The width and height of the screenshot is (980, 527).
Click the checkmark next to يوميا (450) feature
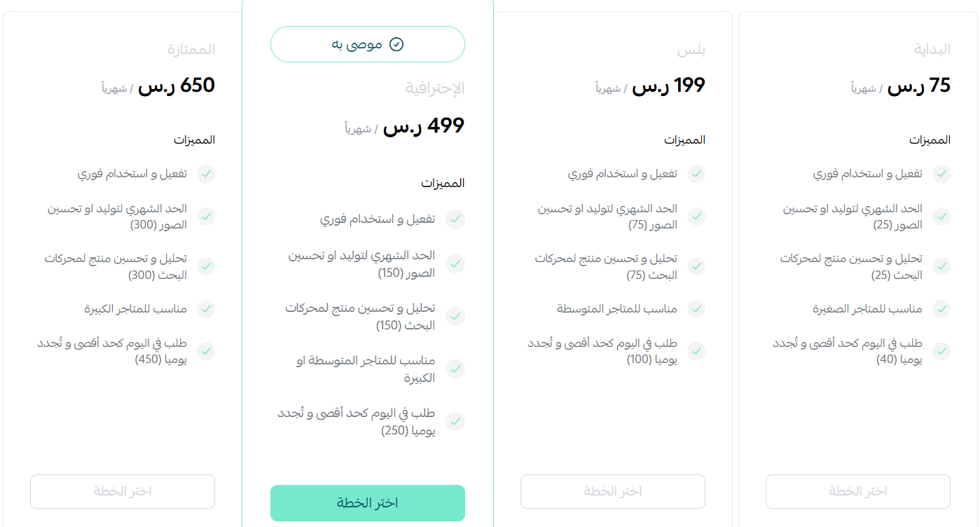206,351
